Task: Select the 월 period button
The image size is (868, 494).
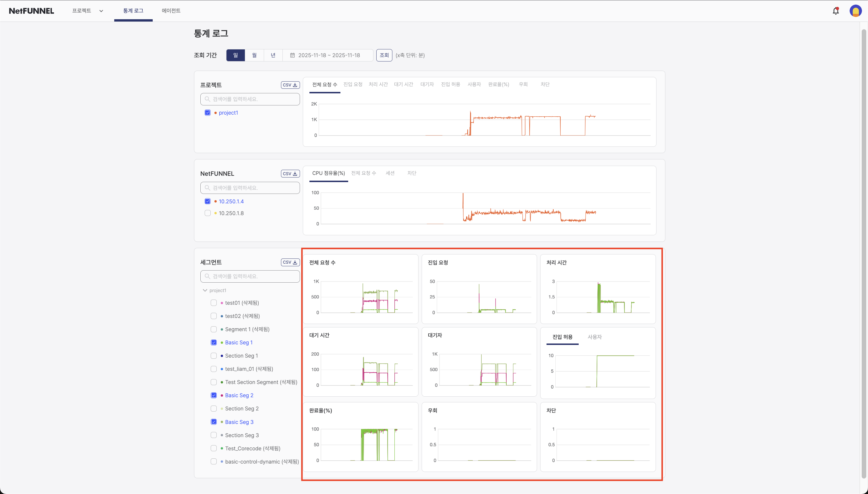Action: coord(254,55)
